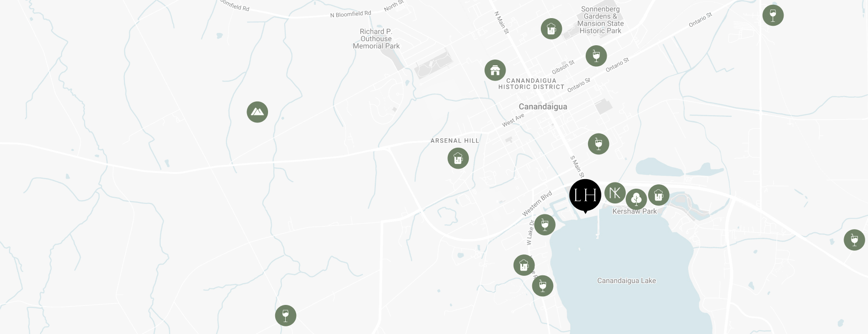This screenshot has width=868, height=334.
Task: Open the wine glass marker in the southwest area
Action: pyautogui.click(x=286, y=315)
